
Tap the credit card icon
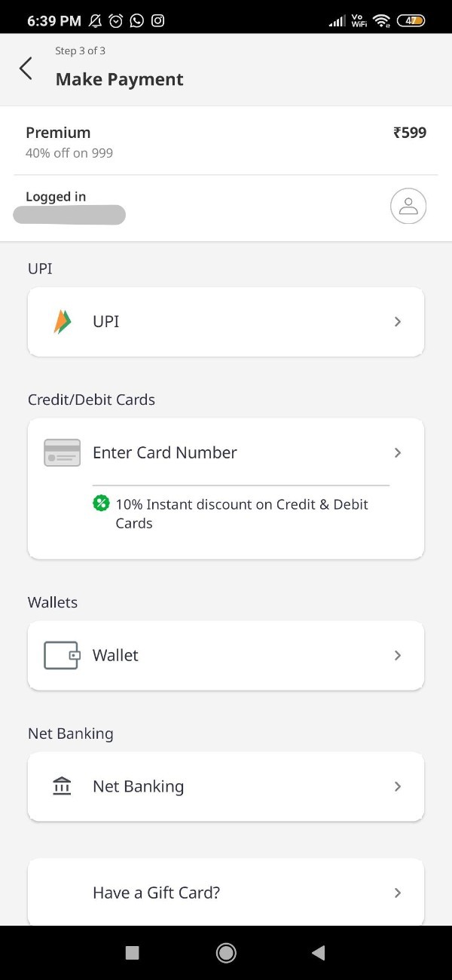tap(63, 452)
